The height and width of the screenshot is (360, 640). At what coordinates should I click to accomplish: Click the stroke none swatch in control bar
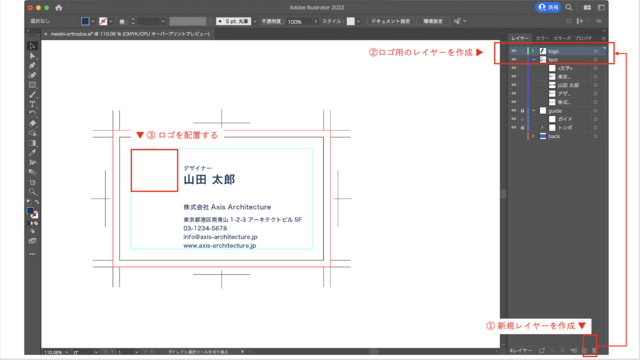click(x=103, y=21)
